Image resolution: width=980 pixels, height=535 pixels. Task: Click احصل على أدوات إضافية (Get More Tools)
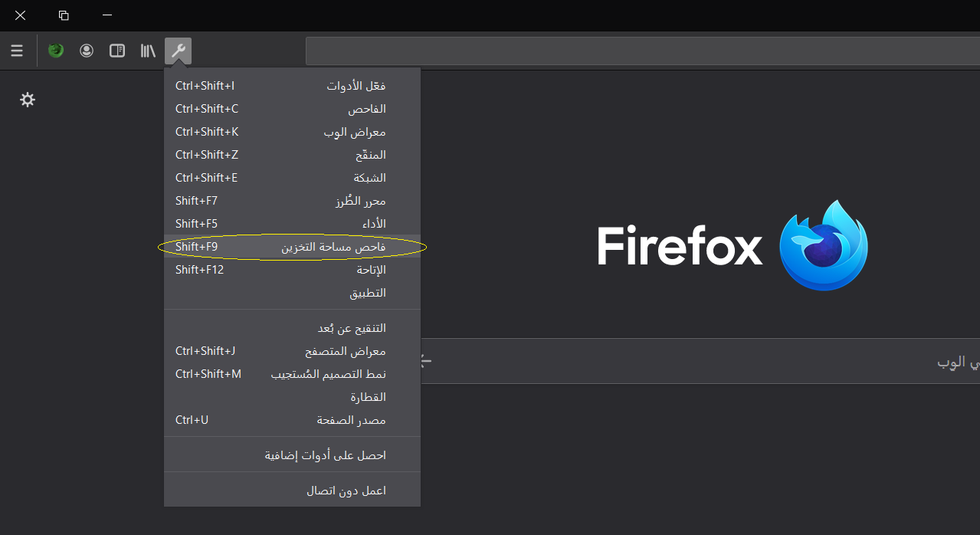click(x=292, y=455)
